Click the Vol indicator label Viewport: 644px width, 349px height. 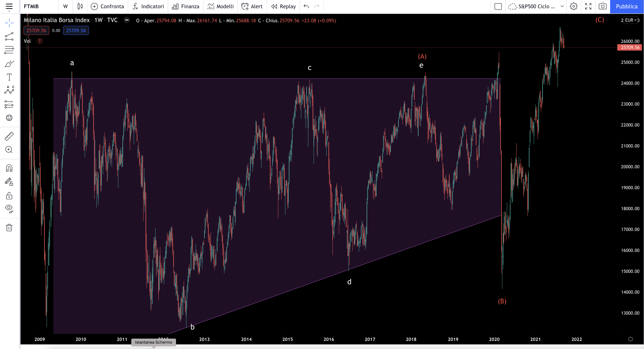[27, 41]
